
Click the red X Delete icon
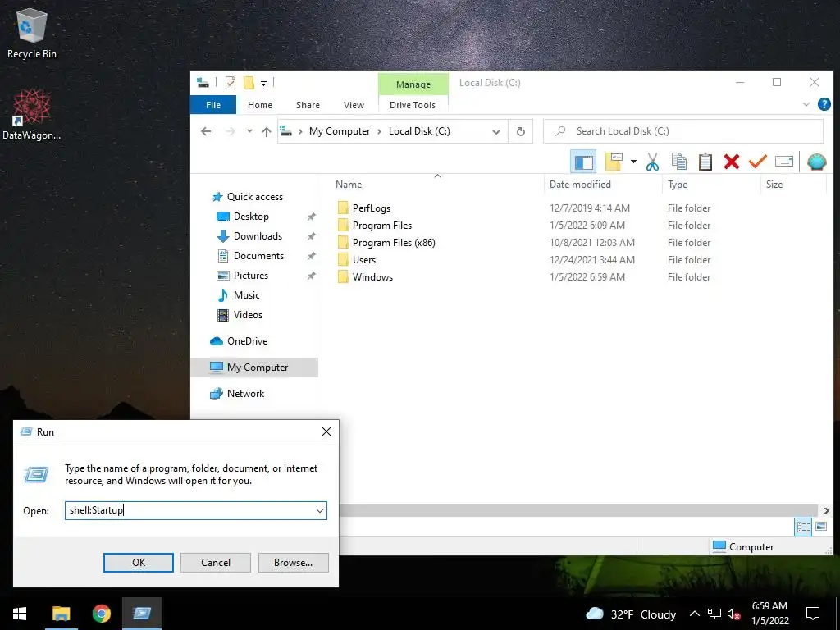[731, 162]
